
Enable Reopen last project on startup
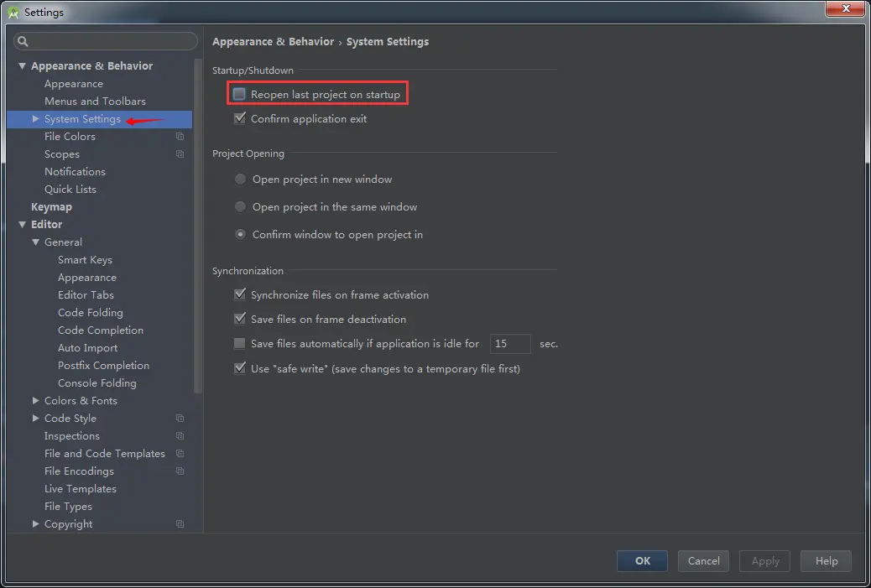point(239,95)
